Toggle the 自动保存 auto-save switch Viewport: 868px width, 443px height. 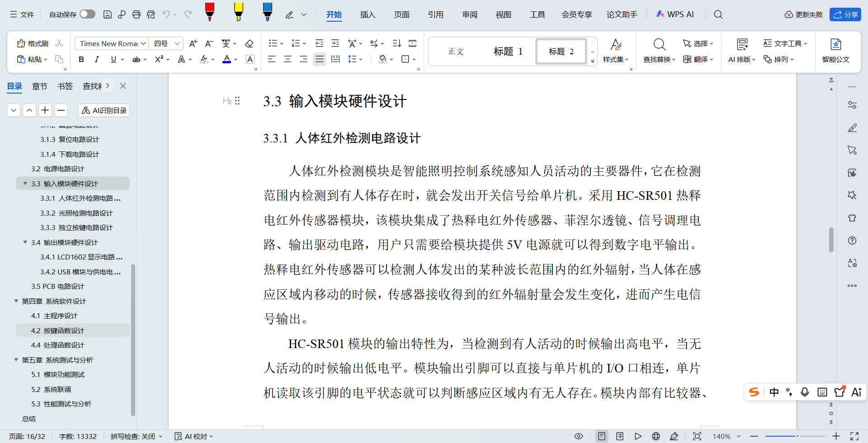coord(87,14)
